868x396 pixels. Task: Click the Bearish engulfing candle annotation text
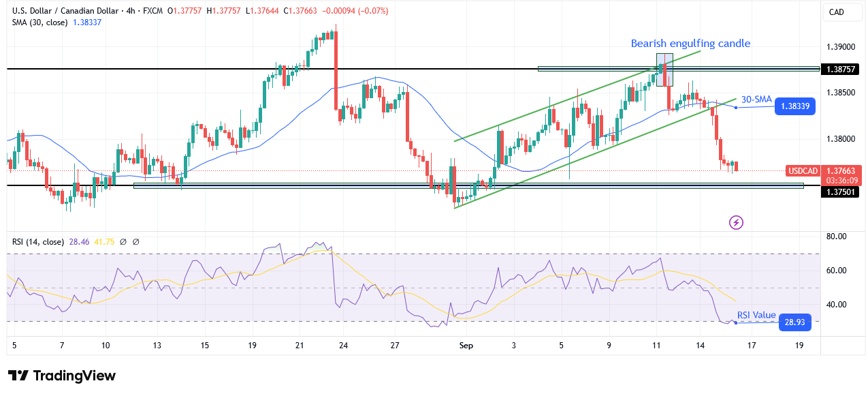(690, 44)
